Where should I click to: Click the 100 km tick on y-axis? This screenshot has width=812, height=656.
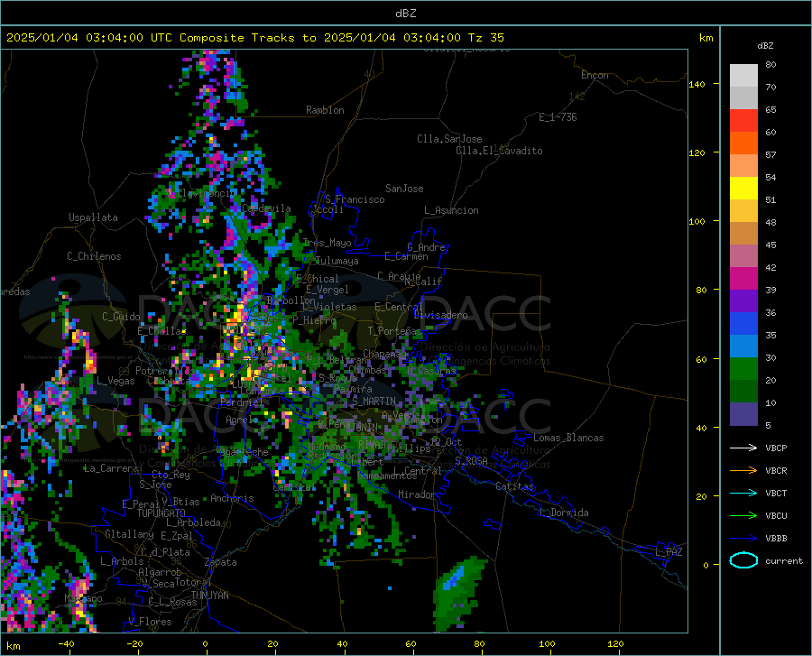point(697,221)
